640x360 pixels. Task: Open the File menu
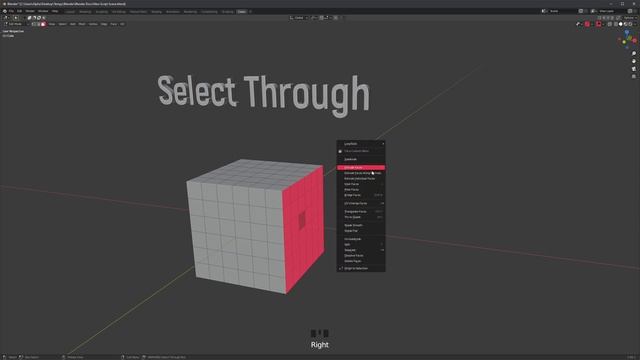pyautogui.click(x=11, y=11)
